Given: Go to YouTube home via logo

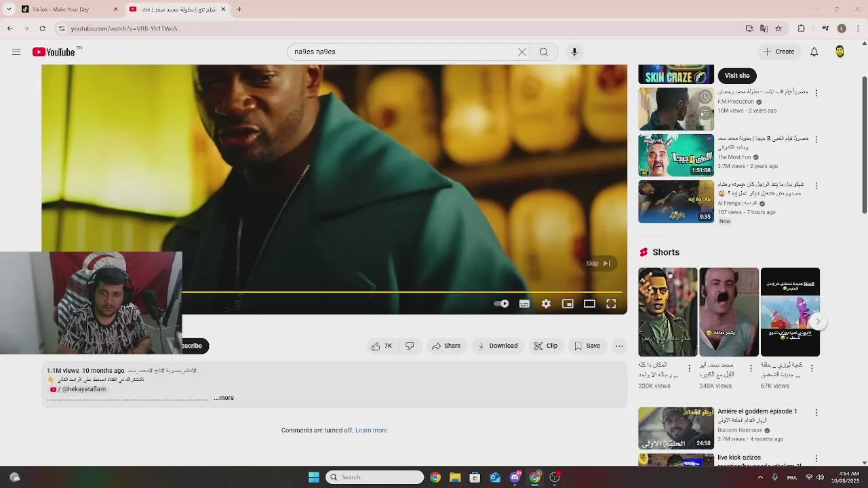Looking at the screenshot, I should pyautogui.click(x=54, y=52).
